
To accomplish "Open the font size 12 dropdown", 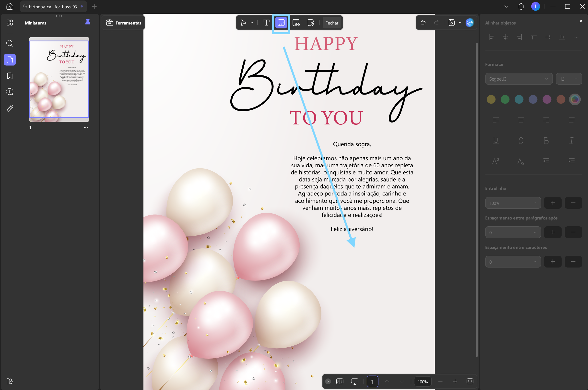I will (x=569, y=79).
